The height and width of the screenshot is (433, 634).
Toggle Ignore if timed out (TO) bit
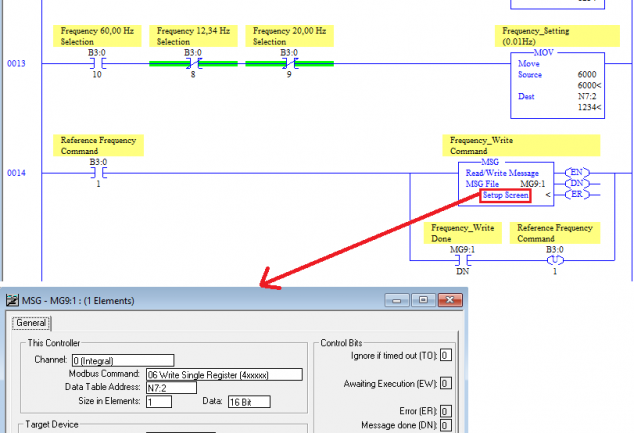click(x=445, y=355)
